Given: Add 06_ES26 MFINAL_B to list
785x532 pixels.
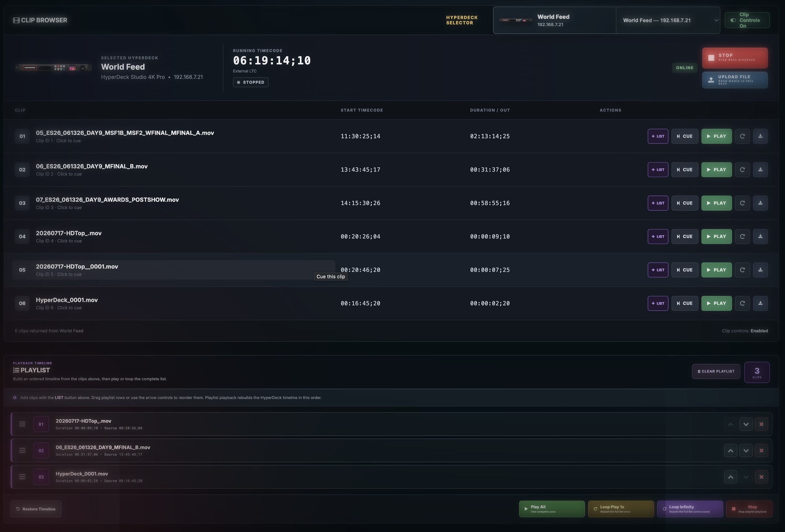Looking at the screenshot, I should tap(658, 170).
